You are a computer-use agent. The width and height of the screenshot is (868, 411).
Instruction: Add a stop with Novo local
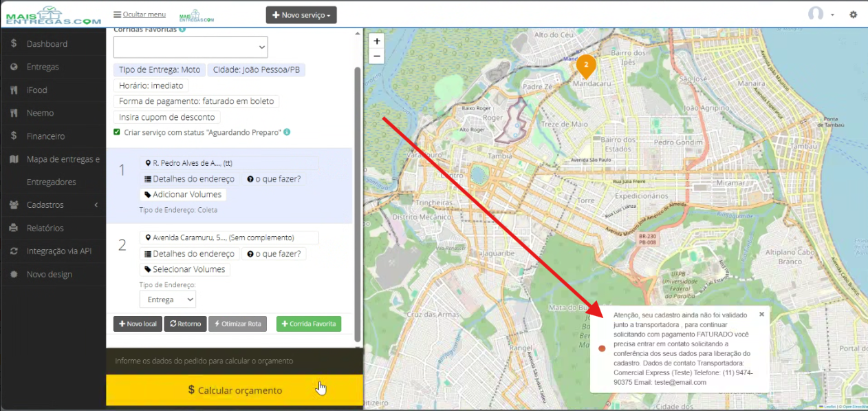click(x=138, y=324)
